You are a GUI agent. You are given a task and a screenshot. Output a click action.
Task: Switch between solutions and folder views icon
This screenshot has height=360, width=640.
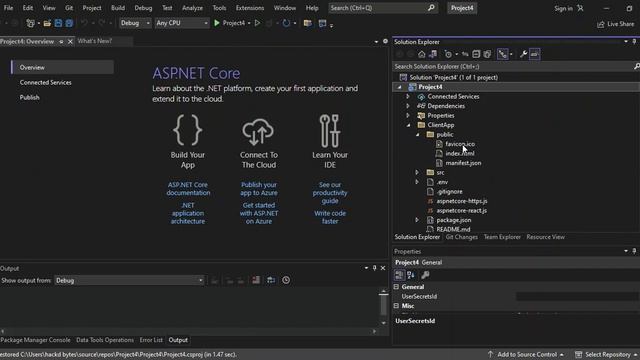point(433,54)
